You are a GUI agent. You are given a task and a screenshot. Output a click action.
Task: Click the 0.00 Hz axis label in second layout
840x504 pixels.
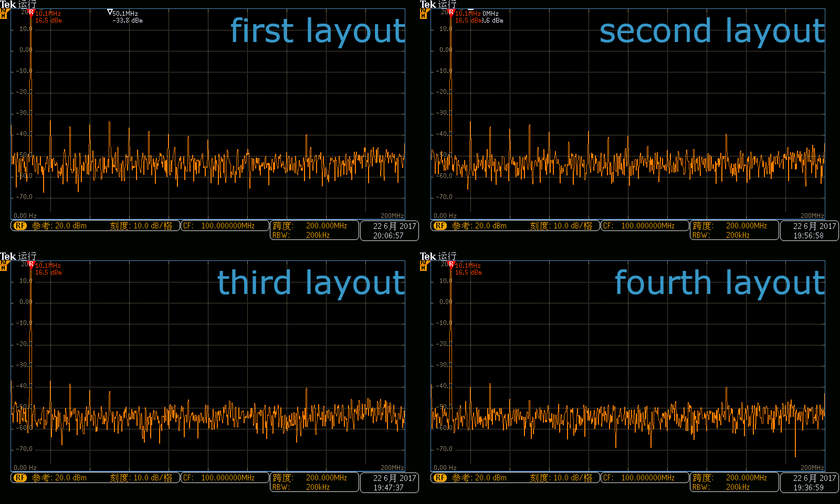coord(445,216)
